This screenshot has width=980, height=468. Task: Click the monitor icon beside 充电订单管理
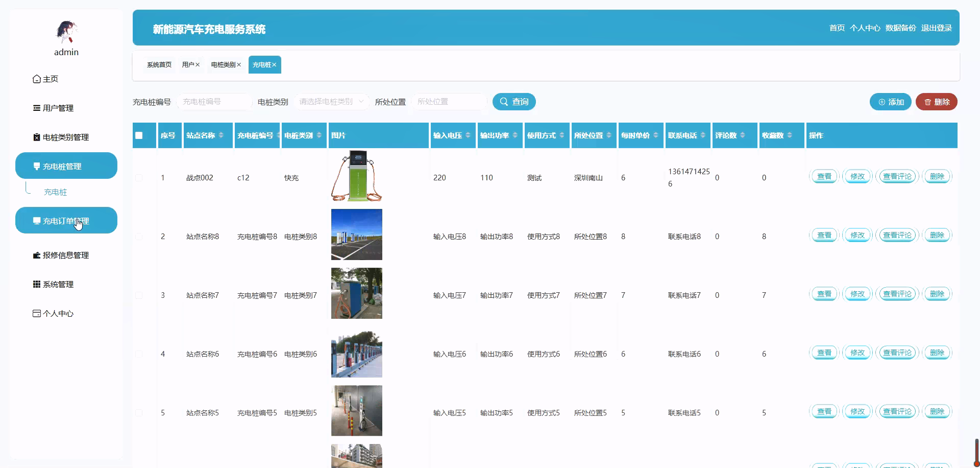tap(37, 221)
